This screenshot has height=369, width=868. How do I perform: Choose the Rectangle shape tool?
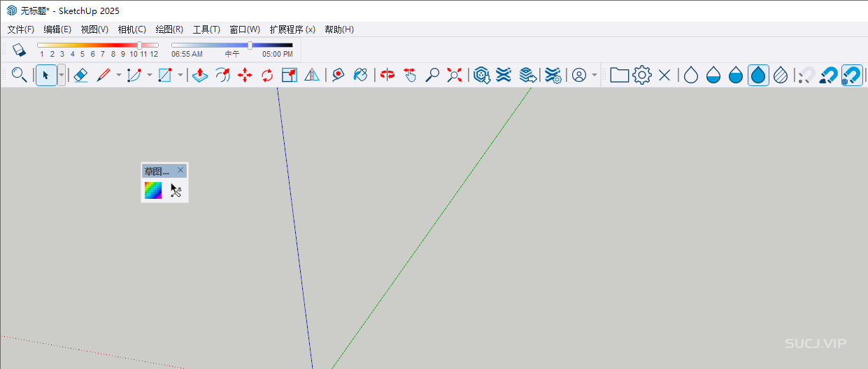[x=165, y=75]
